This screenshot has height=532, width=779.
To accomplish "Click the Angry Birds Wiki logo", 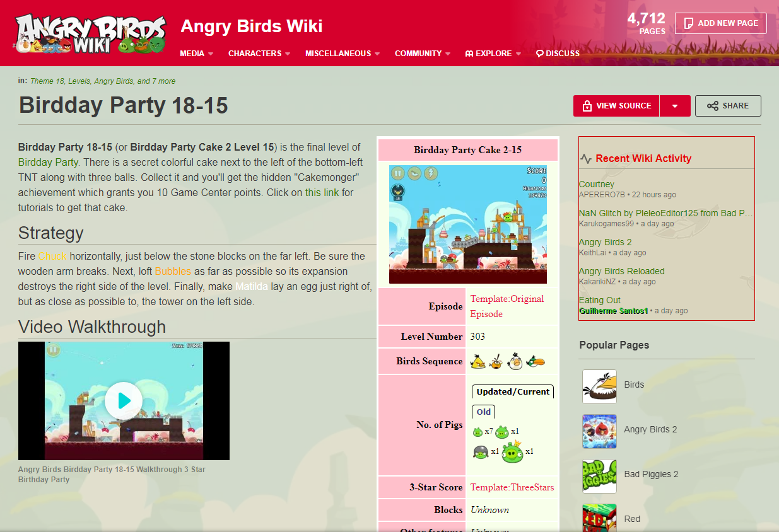I will [x=91, y=34].
